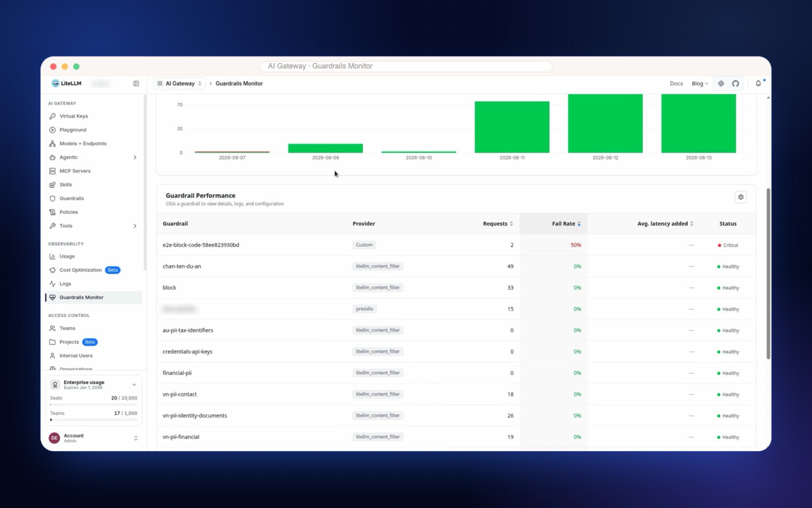The image size is (812, 508).
Task: Click Guardrails Monitor breadcrumb
Action: (x=239, y=84)
